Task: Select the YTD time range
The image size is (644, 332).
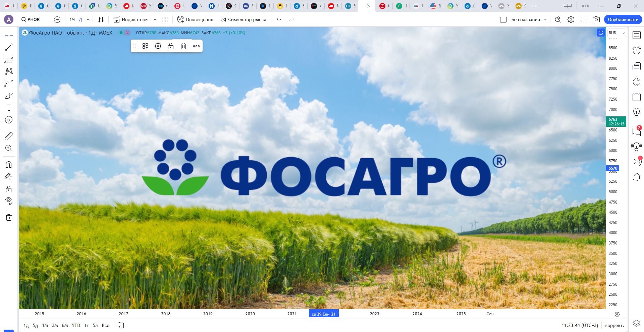Action: click(76, 325)
